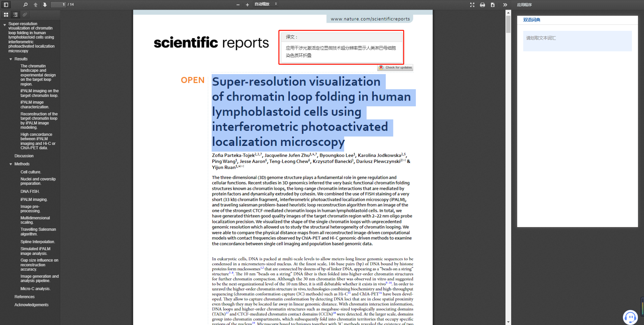Toggle the sidebar panel button

[x=6, y=5]
